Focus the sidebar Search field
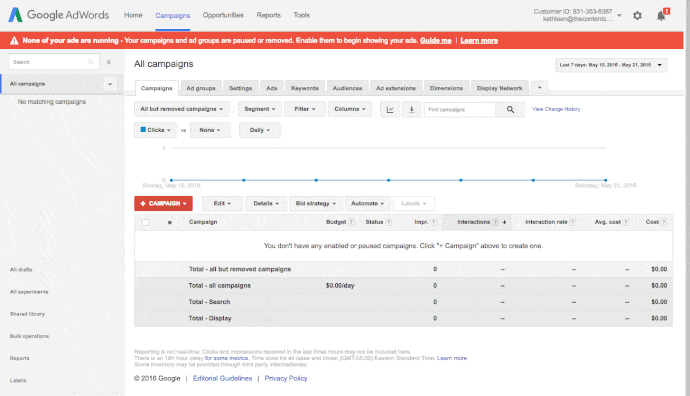The width and height of the screenshot is (690, 396). (x=54, y=62)
